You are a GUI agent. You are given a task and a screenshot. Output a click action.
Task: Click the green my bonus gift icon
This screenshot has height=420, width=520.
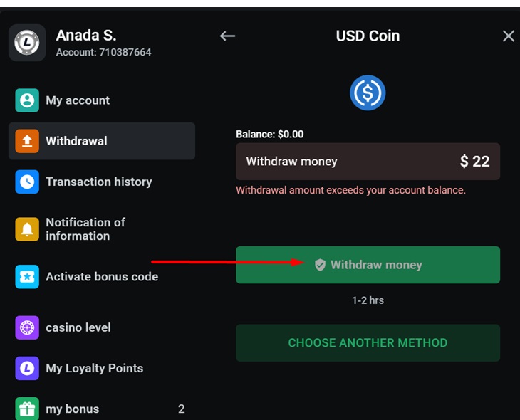point(27,409)
